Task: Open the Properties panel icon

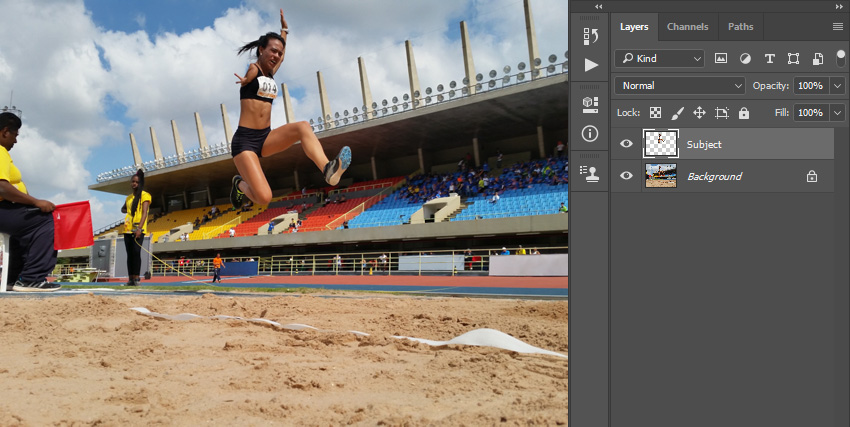Action: coord(590,103)
